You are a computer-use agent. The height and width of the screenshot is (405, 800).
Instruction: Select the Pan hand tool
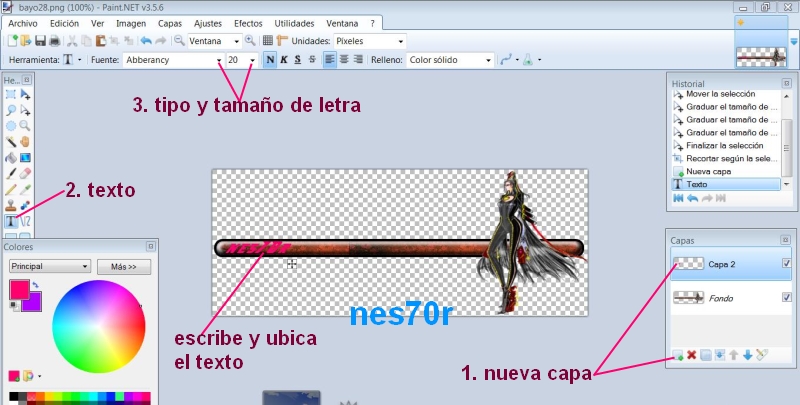(x=25, y=142)
